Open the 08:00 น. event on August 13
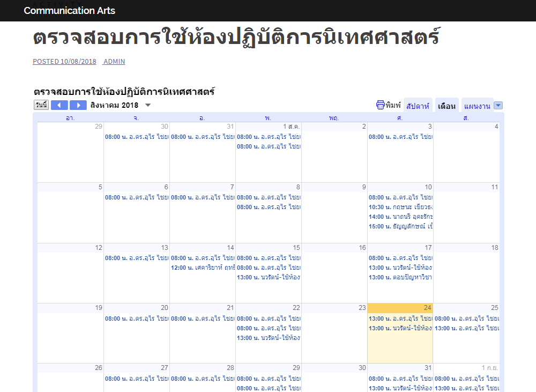Viewport: 536px width, 392px height. pyautogui.click(x=137, y=258)
